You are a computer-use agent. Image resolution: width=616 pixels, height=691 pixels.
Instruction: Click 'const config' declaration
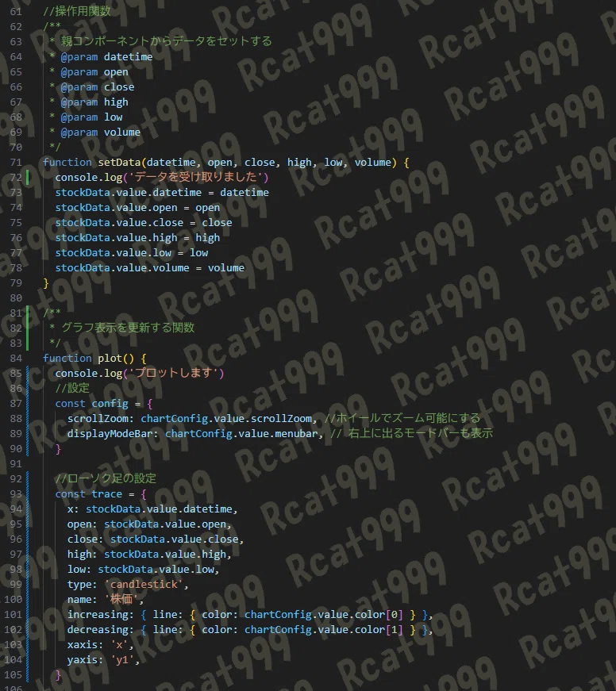click(92, 404)
